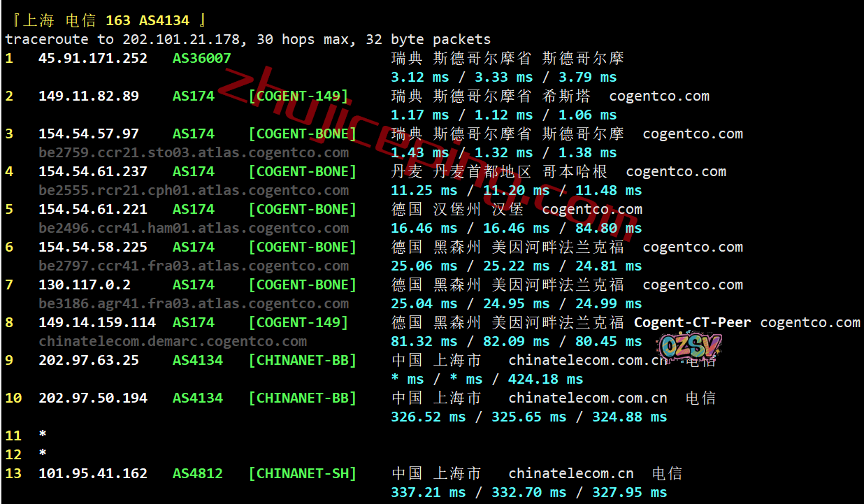Click the [CHINANET-SH] network tag
The height and width of the screenshot is (504, 864).
[302, 473]
